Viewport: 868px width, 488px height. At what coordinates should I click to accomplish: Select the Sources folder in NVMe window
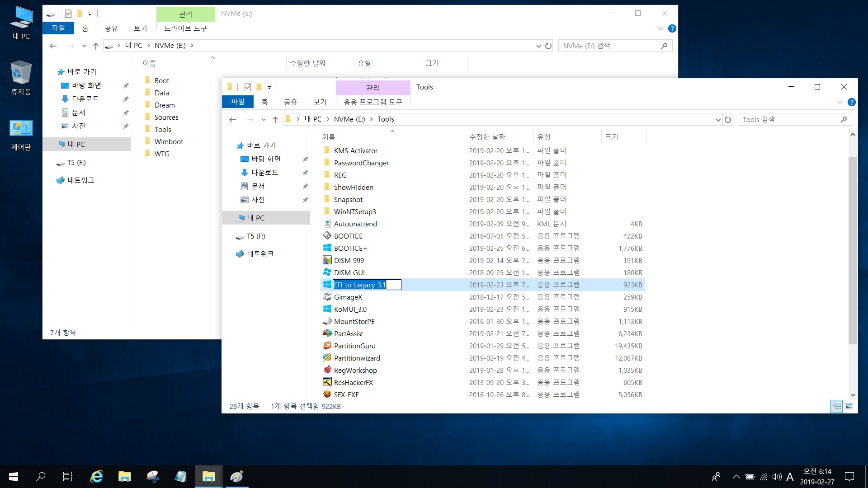pyautogui.click(x=166, y=117)
